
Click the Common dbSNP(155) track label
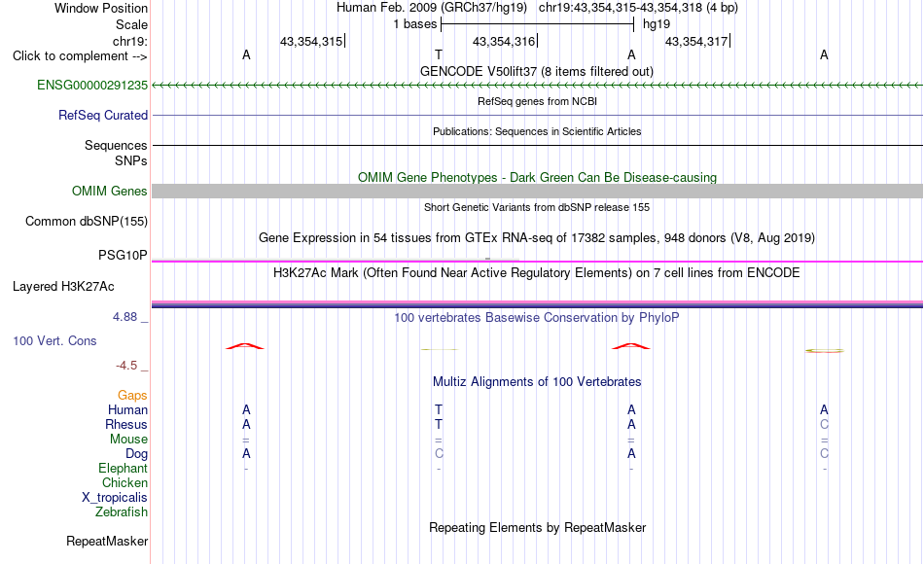click(x=86, y=222)
